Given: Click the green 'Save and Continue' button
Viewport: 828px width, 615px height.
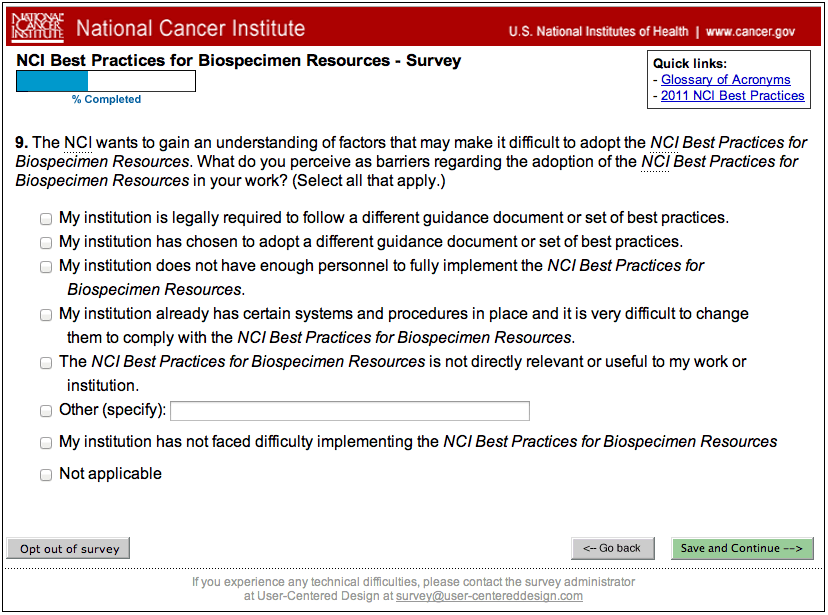Looking at the screenshot, I should coord(741,548).
